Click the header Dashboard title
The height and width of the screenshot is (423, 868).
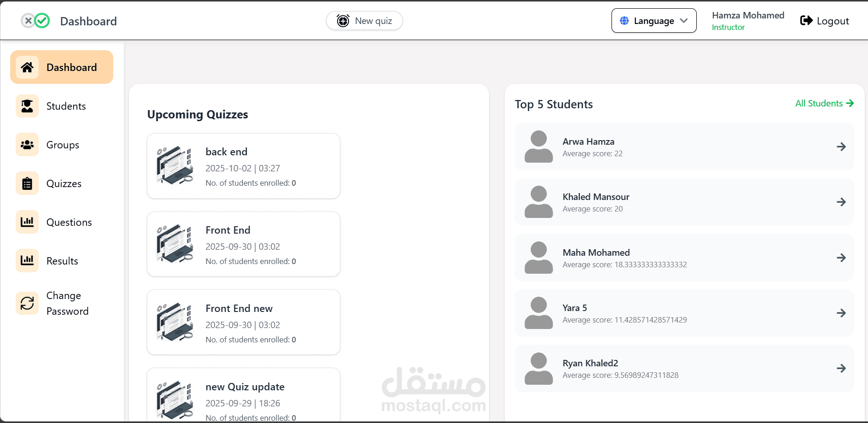[88, 21]
